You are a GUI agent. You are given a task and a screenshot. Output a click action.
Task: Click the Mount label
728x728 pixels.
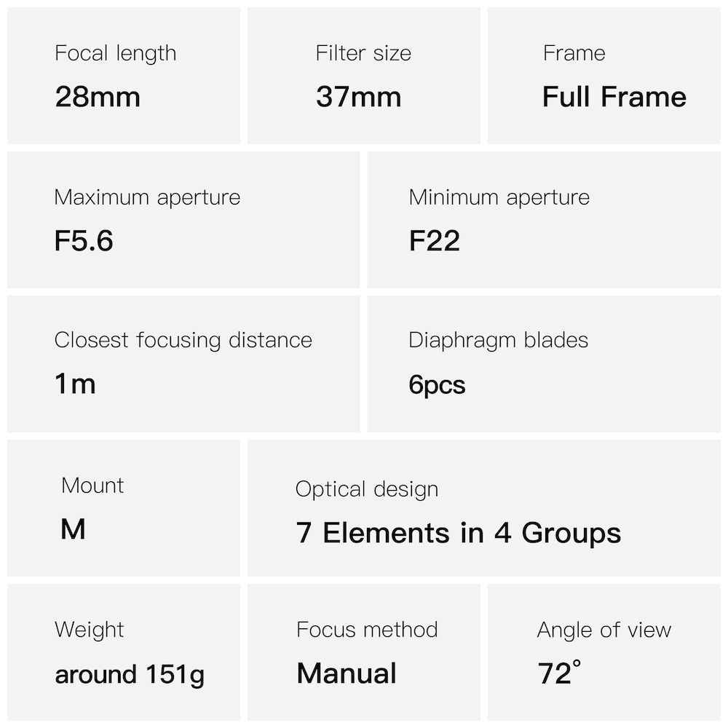coord(92,486)
